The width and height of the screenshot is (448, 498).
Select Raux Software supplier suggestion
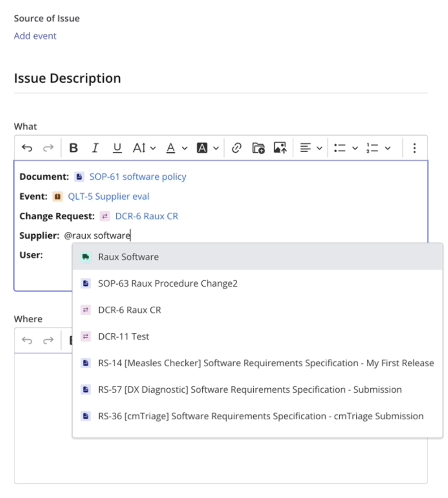[x=128, y=257]
